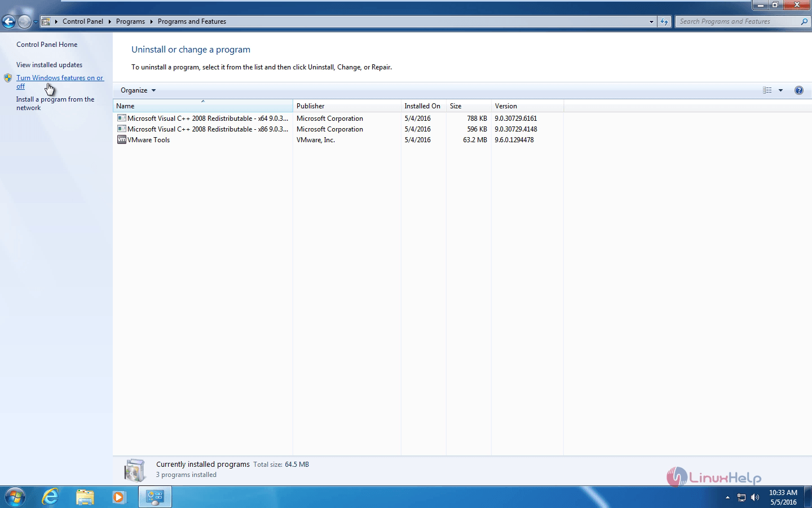Click the Control Panel taskbar button
The height and width of the screenshot is (508, 812).
155,497
